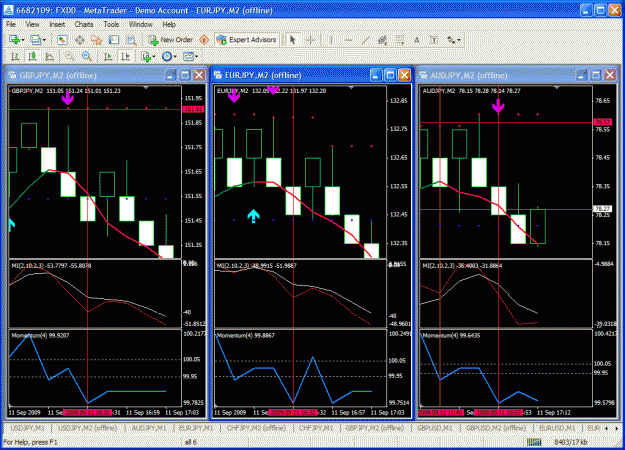The height and width of the screenshot is (450, 625).
Task: Toggle the Terminal panel icon
Action: (114, 40)
